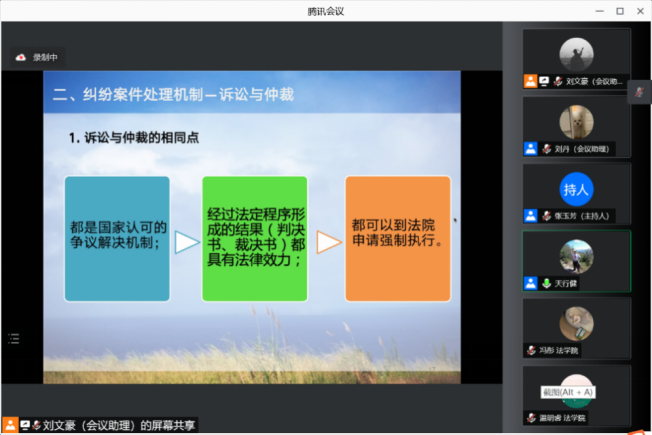Screen dimensions: 652x435
Task: Minimize the 腾讯会议 window
Action: [x=598, y=10]
